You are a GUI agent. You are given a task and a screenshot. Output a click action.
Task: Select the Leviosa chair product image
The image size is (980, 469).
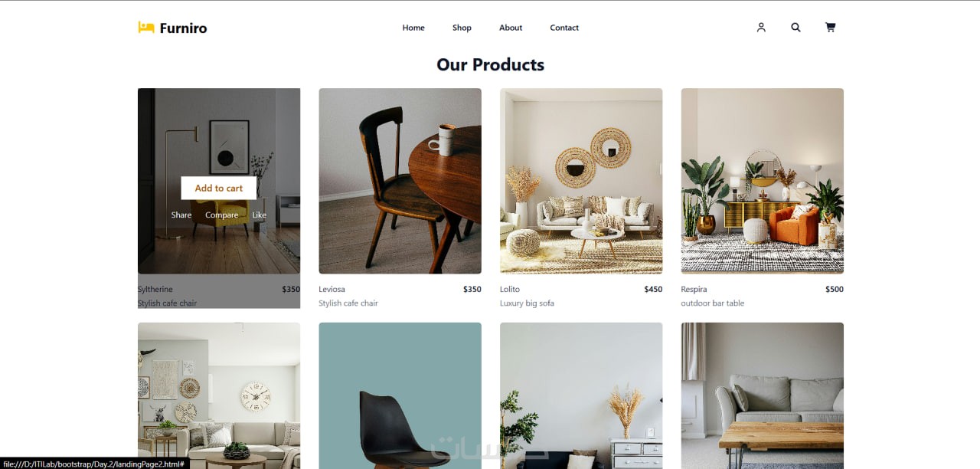400,181
